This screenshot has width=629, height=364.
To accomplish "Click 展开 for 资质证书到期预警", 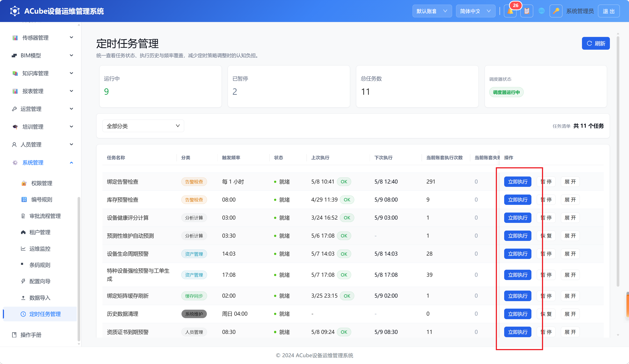I will [570, 332].
